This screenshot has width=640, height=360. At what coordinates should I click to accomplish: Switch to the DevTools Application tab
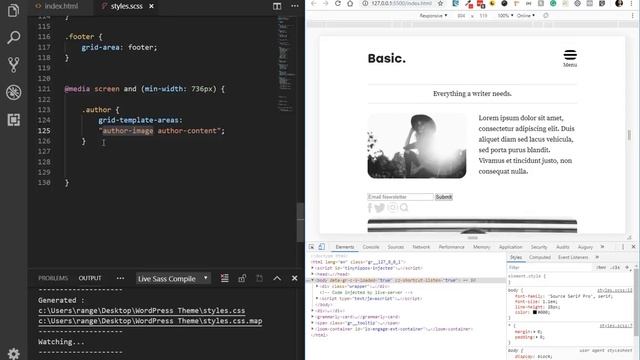pos(510,247)
